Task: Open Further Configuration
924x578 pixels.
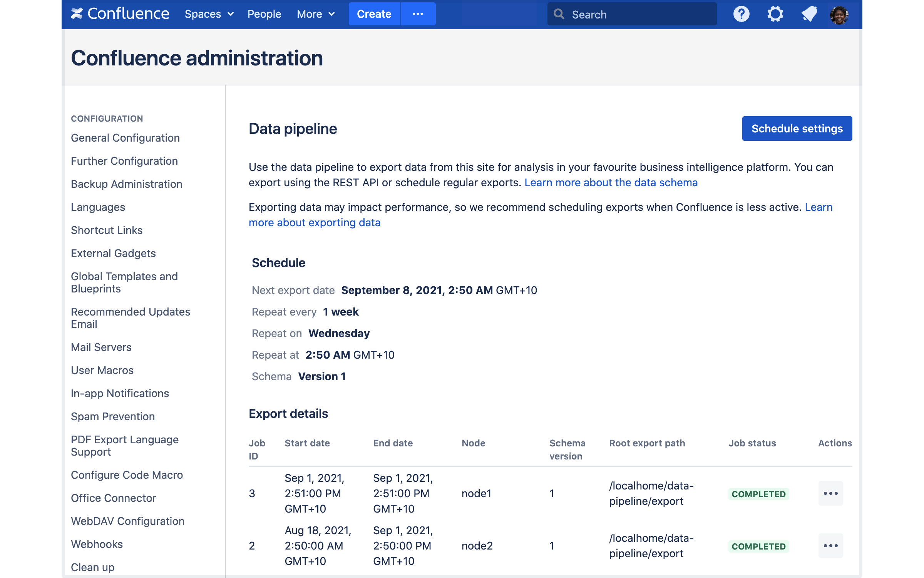Action: 124,161
